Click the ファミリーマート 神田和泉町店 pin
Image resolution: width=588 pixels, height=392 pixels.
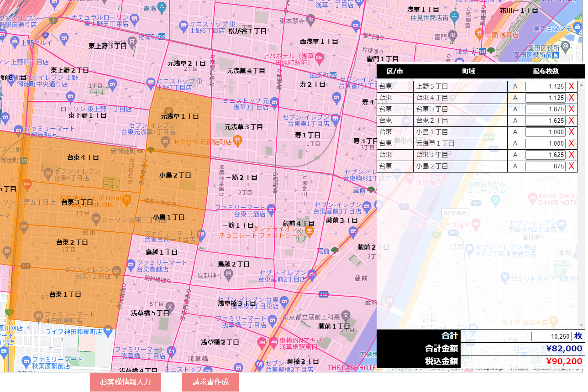point(38,317)
